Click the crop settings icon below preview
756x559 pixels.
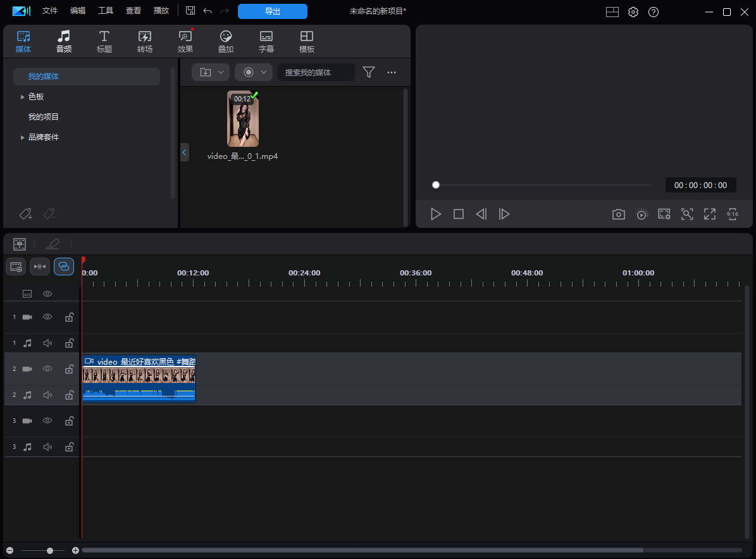click(x=664, y=214)
